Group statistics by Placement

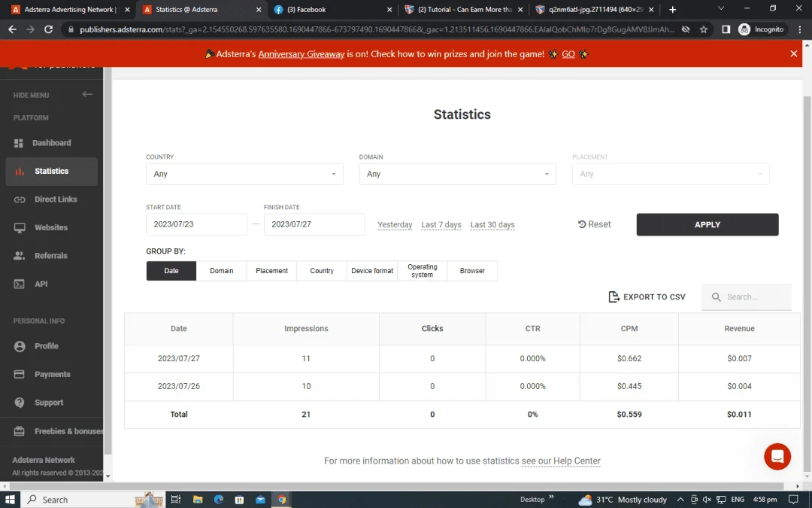point(272,271)
